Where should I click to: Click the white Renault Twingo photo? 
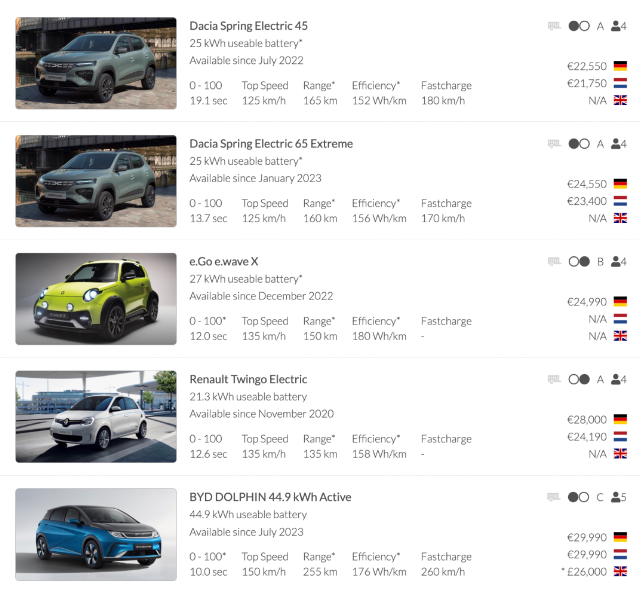(96, 417)
